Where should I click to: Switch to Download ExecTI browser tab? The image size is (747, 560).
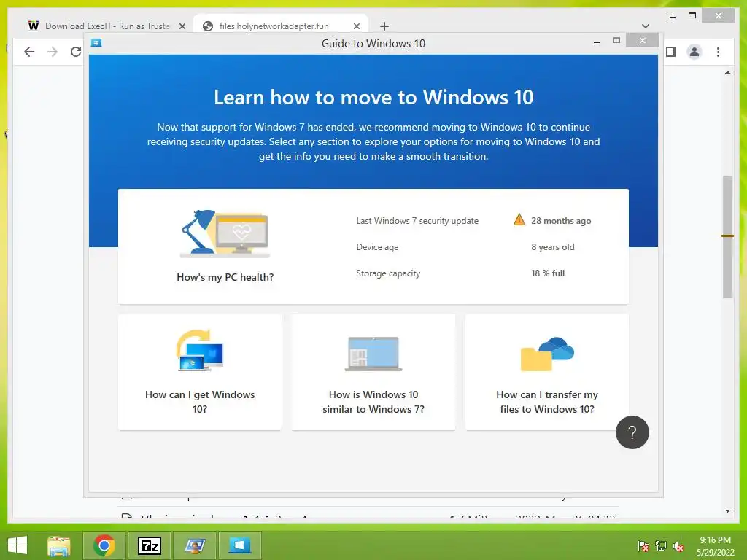pos(107,26)
